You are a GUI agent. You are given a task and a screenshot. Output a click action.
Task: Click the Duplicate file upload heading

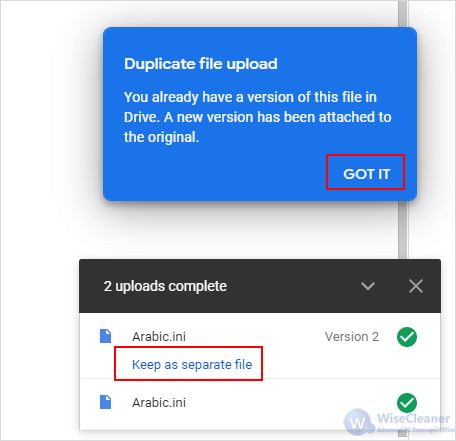click(x=201, y=64)
